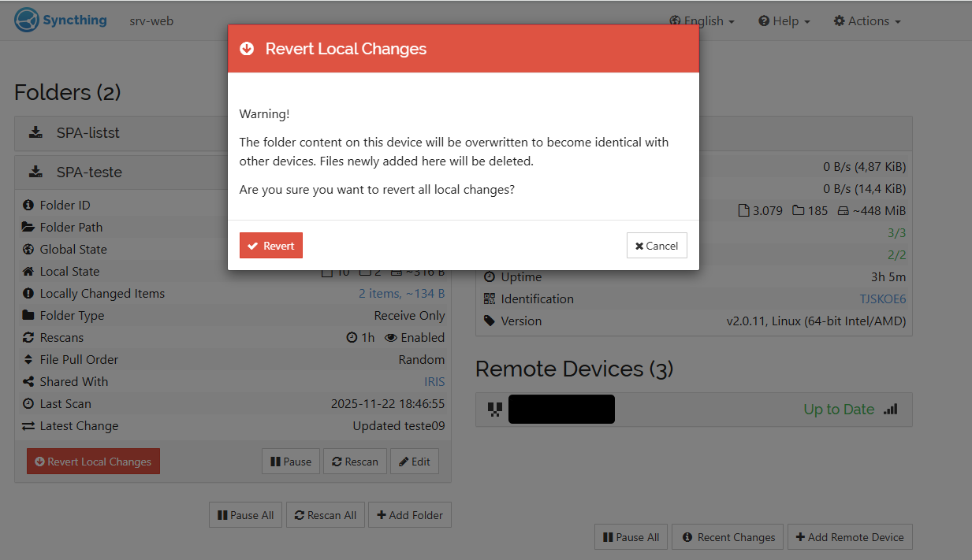Confirm with the red Revert button
Screen dimensions: 972x560
pos(270,246)
